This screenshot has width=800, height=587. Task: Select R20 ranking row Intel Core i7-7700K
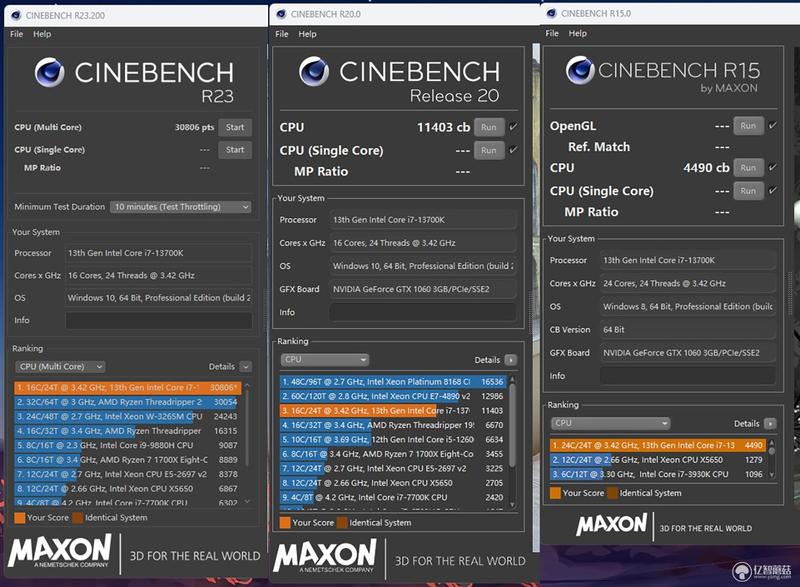pos(393,497)
